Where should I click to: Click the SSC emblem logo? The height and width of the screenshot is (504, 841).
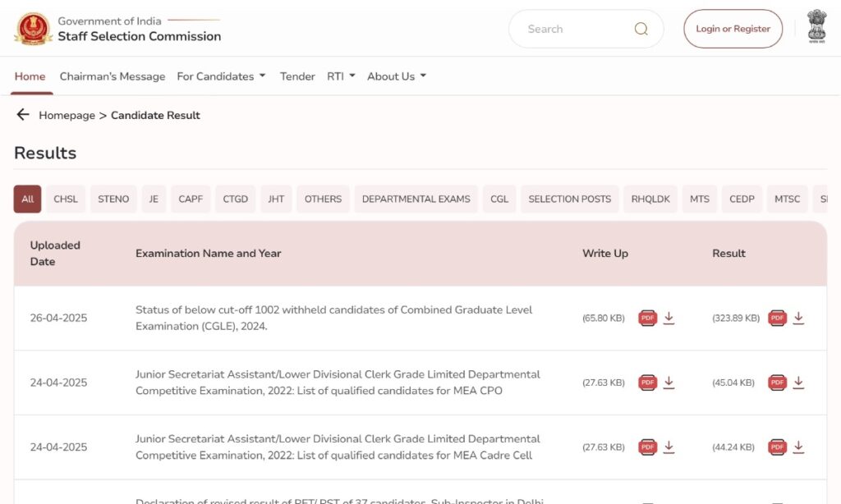click(x=33, y=29)
